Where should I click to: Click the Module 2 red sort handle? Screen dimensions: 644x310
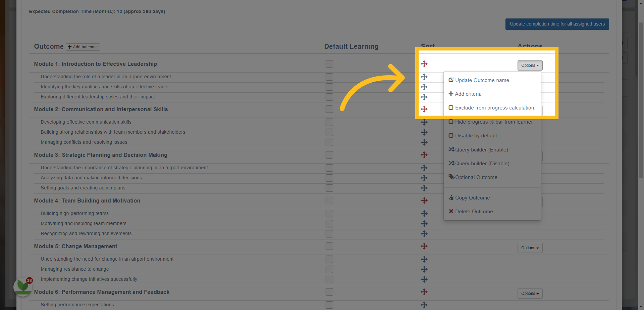point(424,109)
